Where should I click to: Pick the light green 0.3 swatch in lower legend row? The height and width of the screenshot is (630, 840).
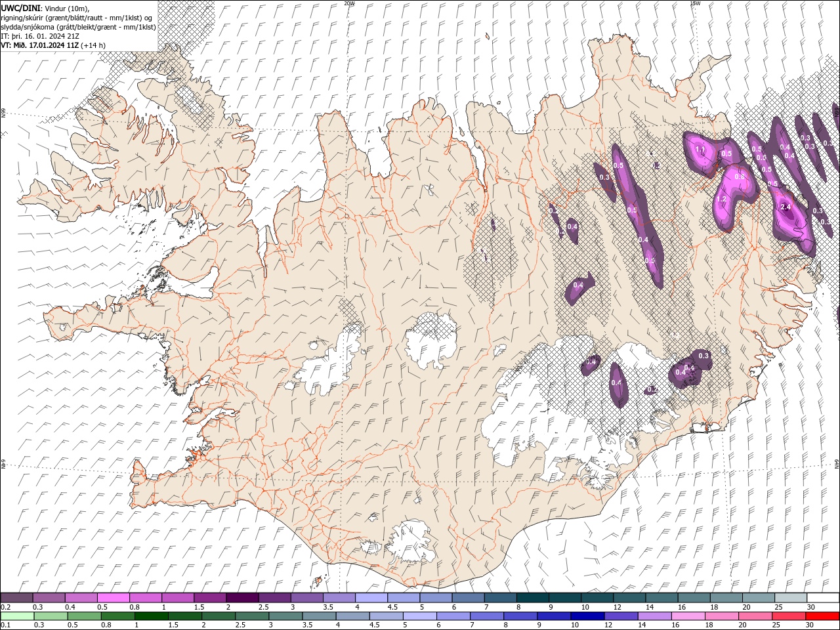pyautogui.click(x=51, y=616)
